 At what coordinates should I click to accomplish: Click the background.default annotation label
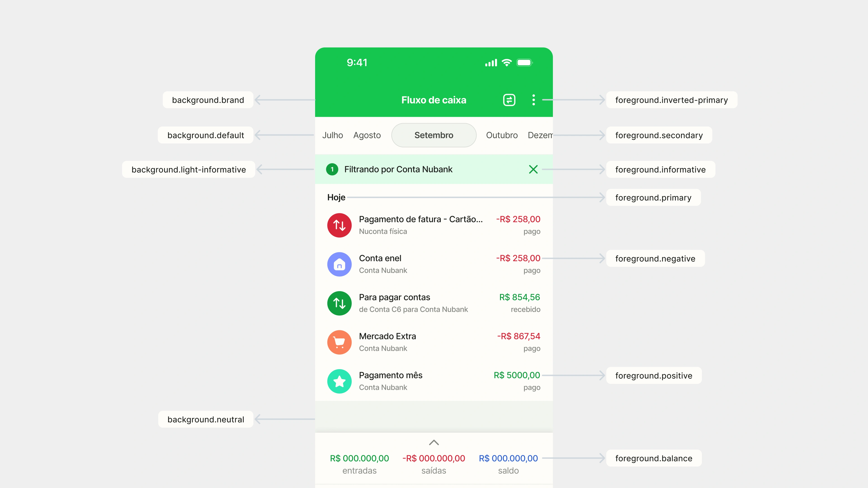click(x=205, y=135)
